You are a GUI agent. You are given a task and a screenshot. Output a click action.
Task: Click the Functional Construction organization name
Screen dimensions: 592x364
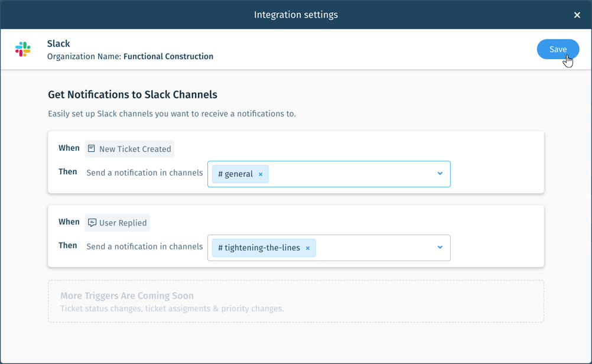coord(168,56)
